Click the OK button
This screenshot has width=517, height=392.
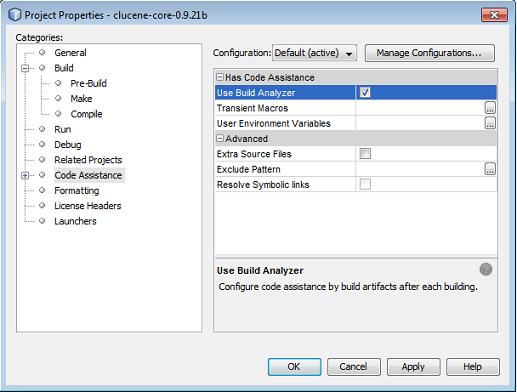click(x=294, y=367)
